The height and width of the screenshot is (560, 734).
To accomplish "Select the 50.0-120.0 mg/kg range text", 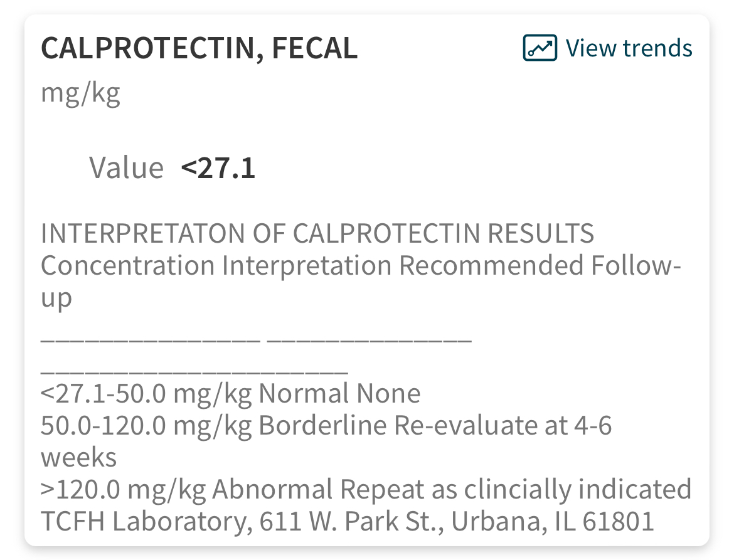I will (x=146, y=426).
